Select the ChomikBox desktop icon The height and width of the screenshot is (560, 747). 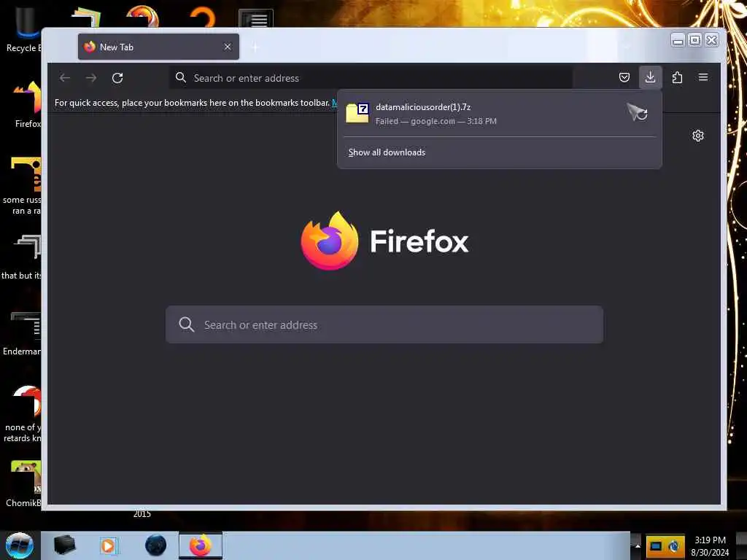(24, 484)
